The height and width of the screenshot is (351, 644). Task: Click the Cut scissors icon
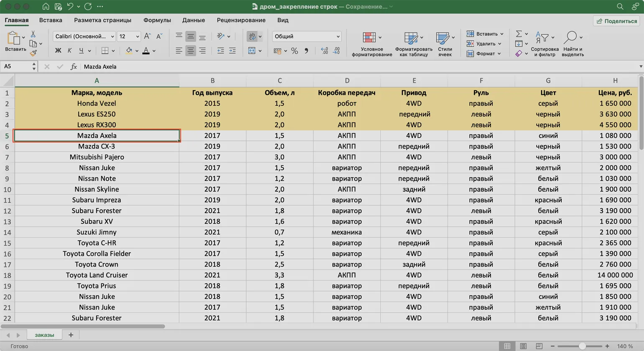(33, 34)
